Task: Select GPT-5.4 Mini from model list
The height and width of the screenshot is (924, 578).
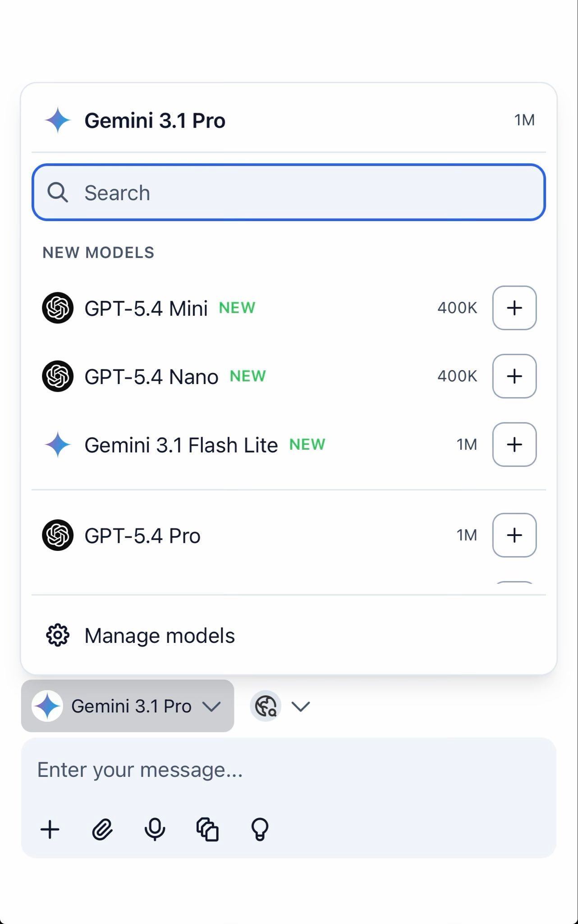Action: pos(146,308)
